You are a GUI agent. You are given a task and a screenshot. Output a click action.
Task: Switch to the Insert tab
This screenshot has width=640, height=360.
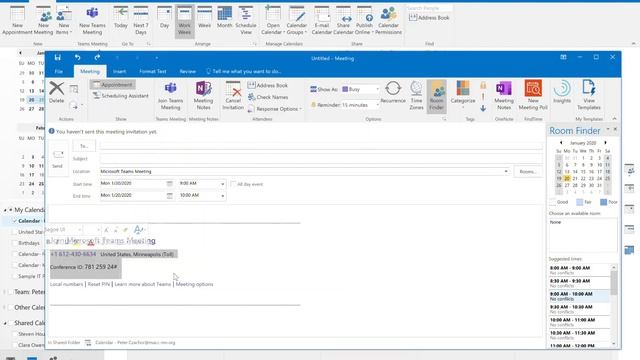tap(119, 71)
